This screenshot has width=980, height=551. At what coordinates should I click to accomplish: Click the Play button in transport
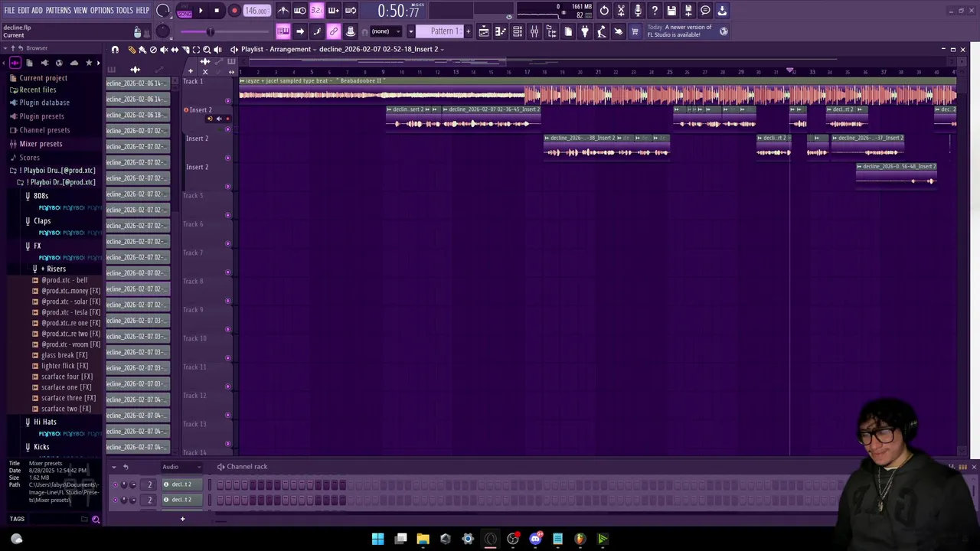point(201,11)
